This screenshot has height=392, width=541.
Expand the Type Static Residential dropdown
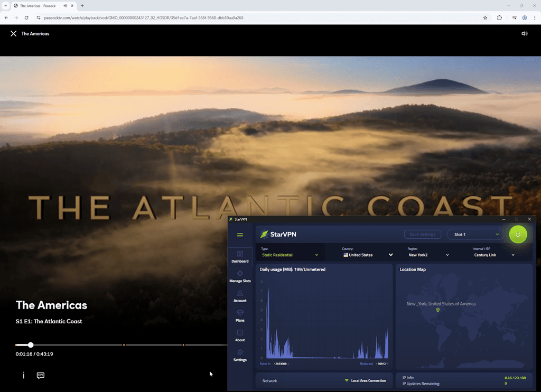point(290,255)
